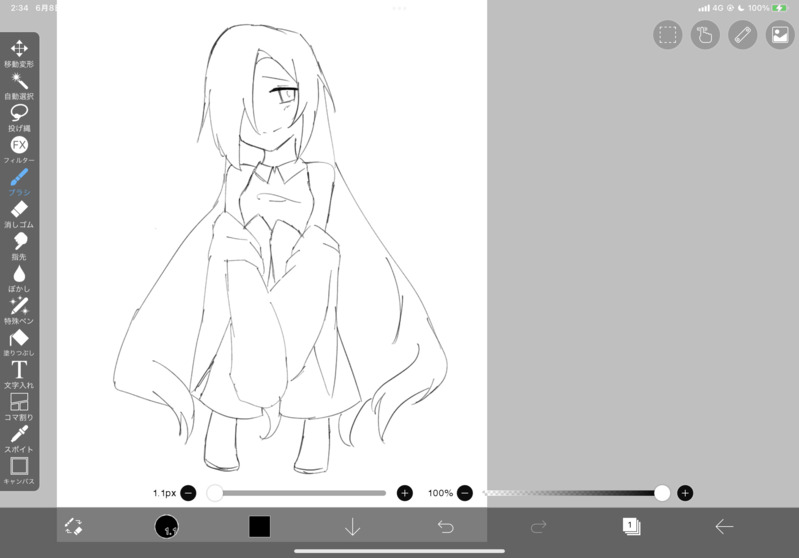Select the Magic Wand (自動選択) tool

pos(19,86)
